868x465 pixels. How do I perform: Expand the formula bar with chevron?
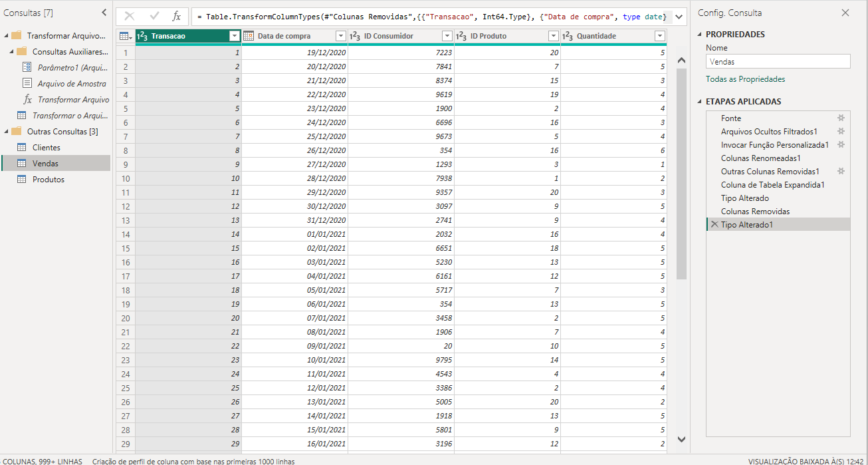679,17
